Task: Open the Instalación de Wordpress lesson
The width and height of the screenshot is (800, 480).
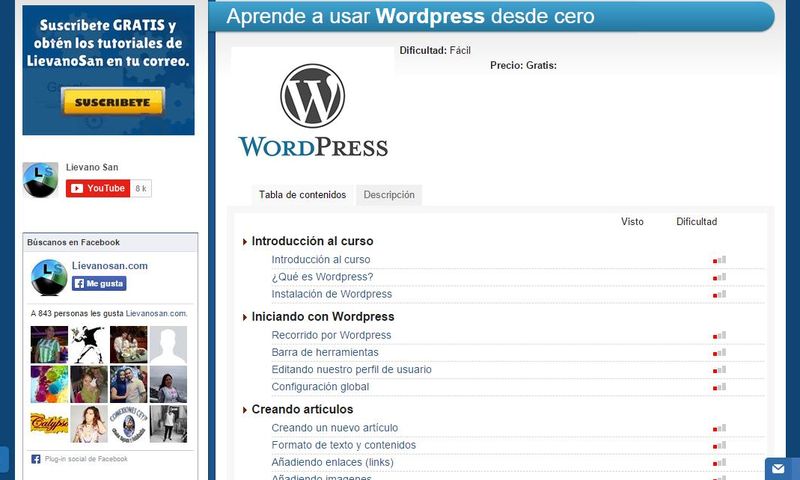Action: point(332,294)
